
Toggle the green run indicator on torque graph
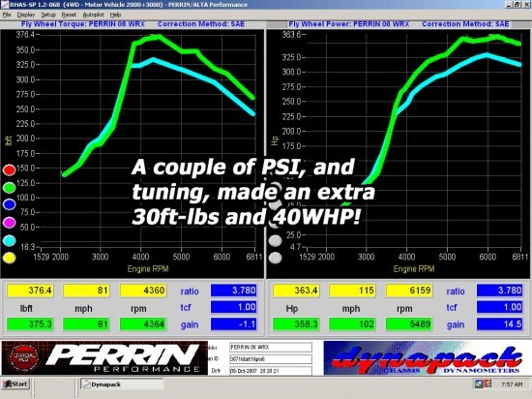9,188
